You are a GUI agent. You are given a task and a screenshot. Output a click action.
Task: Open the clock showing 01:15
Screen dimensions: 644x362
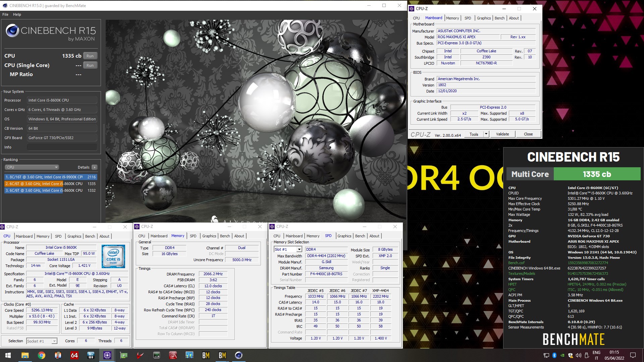click(614, 355)
